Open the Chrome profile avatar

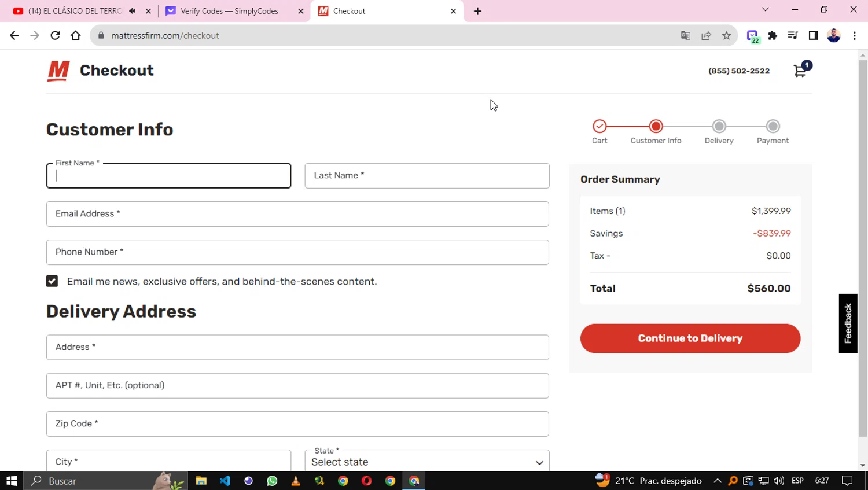coord(834,35)
